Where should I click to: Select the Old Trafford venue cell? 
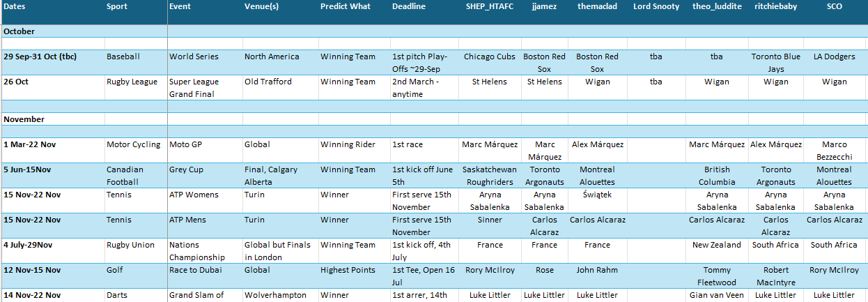point(280,87)
